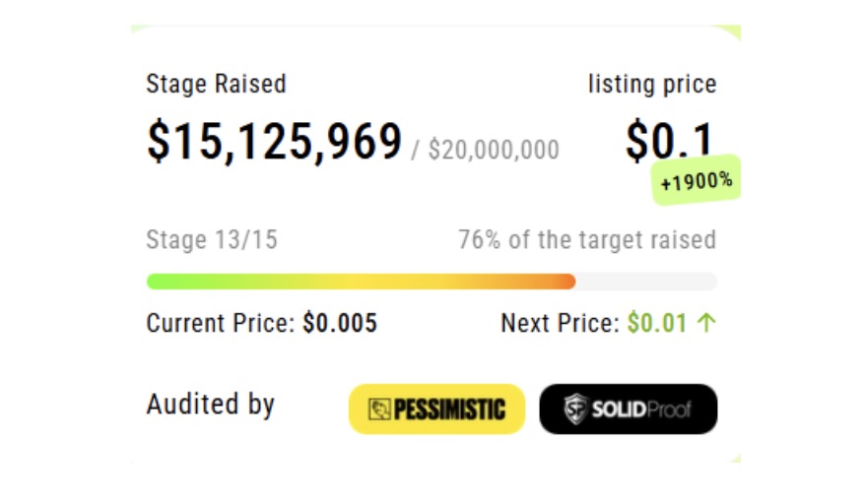Click the 76% of the target raised text
Image resolution: width=863 pixels, height=504 pixels.
[x=587, y=240]
